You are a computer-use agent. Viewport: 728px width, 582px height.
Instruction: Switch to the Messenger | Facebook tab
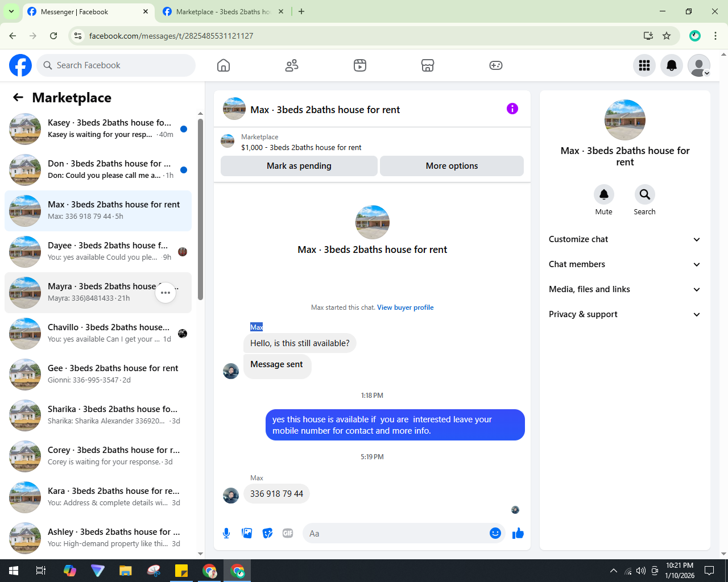point(88,12)
